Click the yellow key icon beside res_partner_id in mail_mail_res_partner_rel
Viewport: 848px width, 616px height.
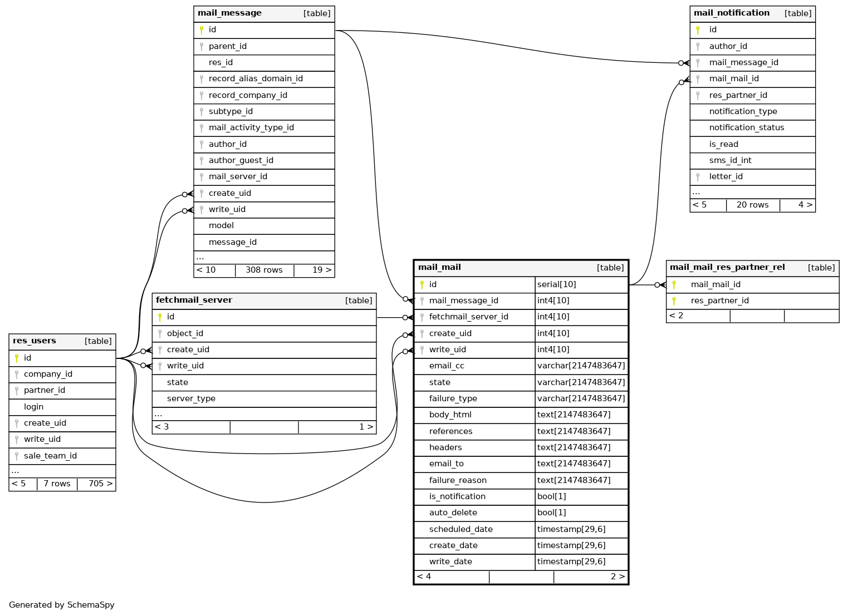(674, 301)
